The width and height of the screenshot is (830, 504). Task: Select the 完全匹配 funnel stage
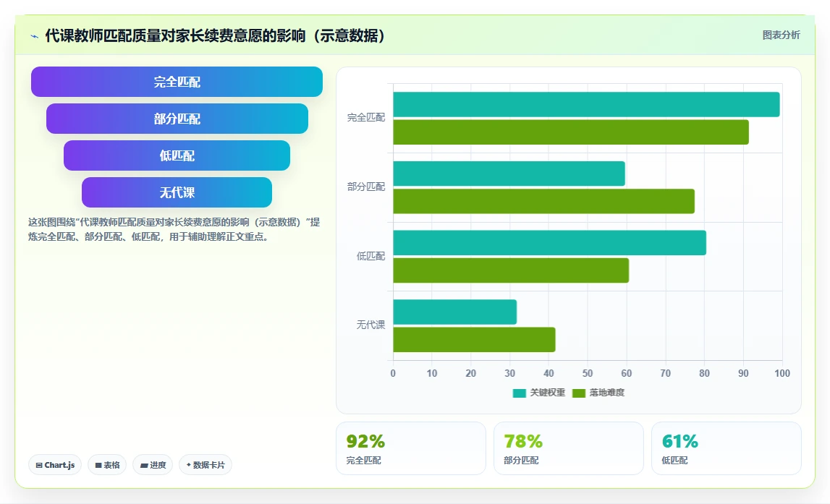point(177,82)
